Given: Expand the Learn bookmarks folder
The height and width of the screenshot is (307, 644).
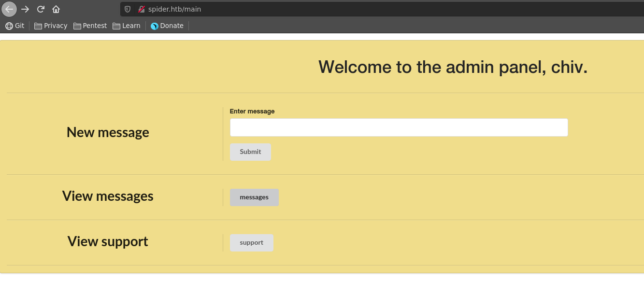Looking at the screenshot, I should [127, 26].
